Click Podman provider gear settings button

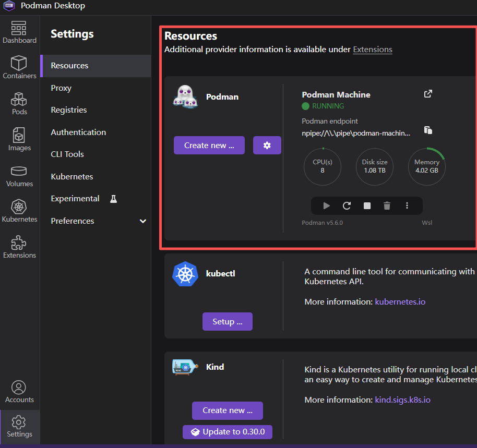coord(267,146)
